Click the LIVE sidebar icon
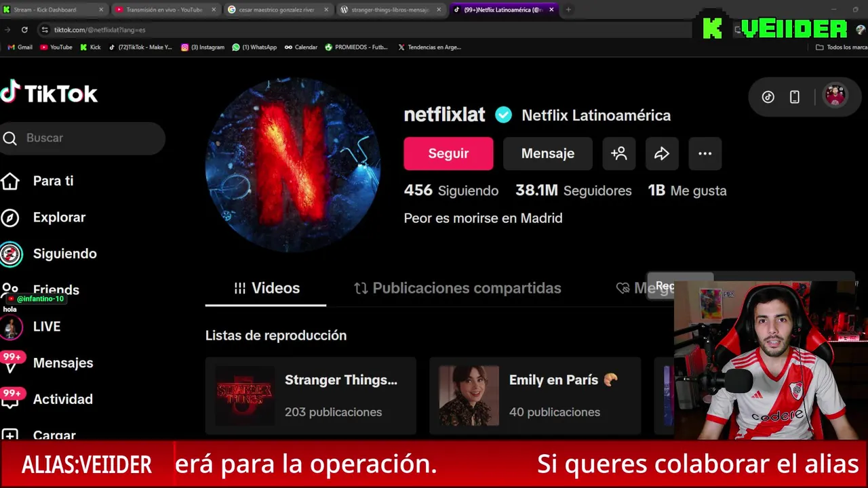The image size is (868, 488). (x=10, y=327)
